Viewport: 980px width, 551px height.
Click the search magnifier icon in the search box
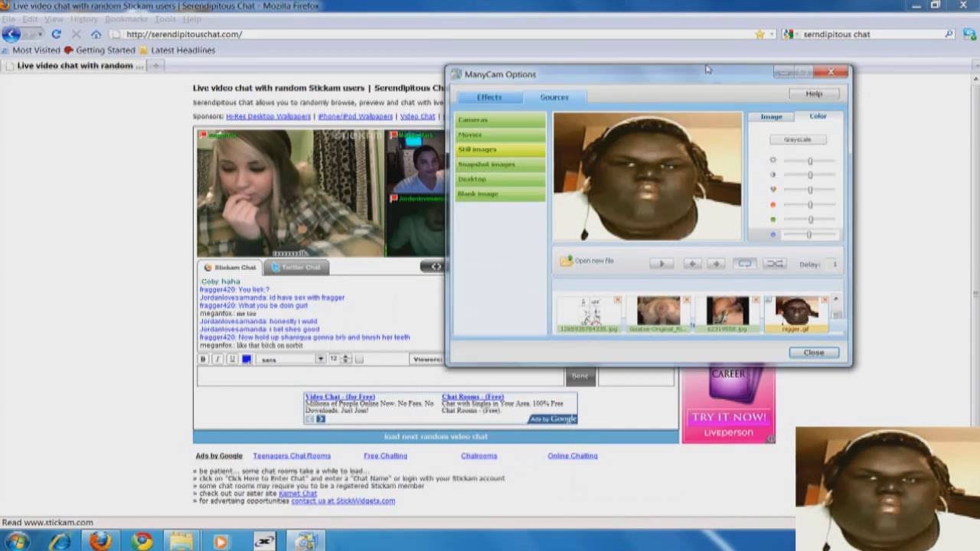pyautogui.click(x=949, y=34)
